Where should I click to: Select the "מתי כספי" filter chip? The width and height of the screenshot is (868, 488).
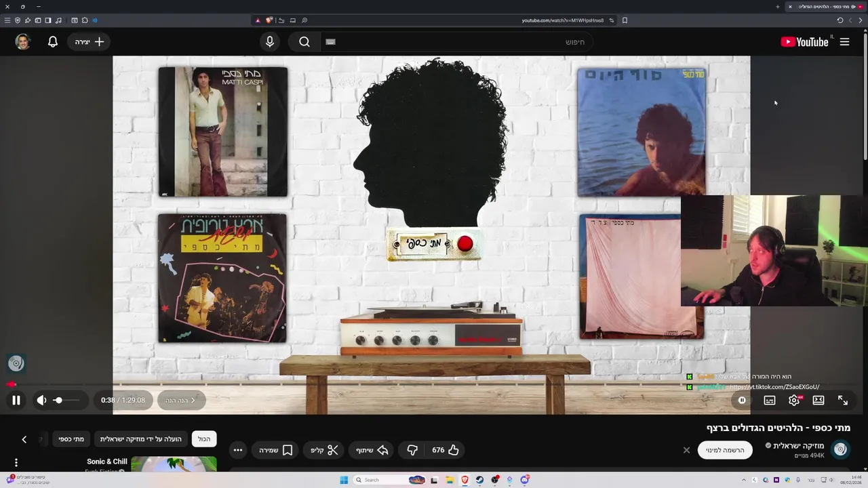[71, 439]
